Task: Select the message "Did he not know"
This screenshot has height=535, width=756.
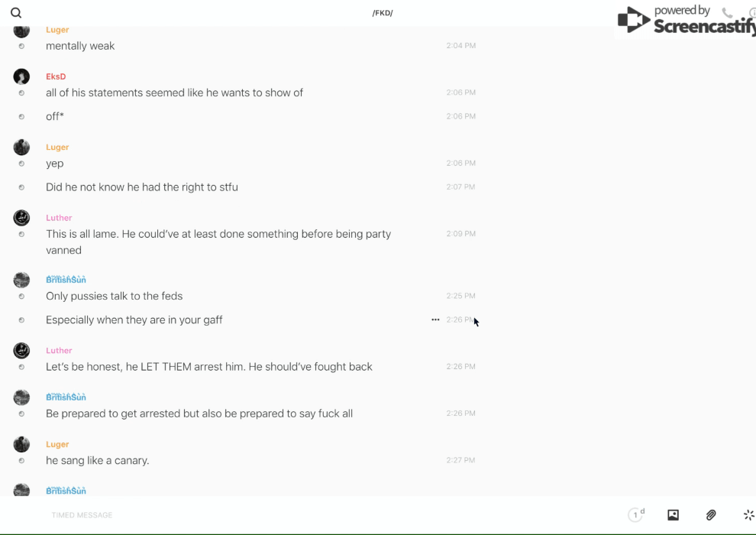Action: tap(142, 187)
